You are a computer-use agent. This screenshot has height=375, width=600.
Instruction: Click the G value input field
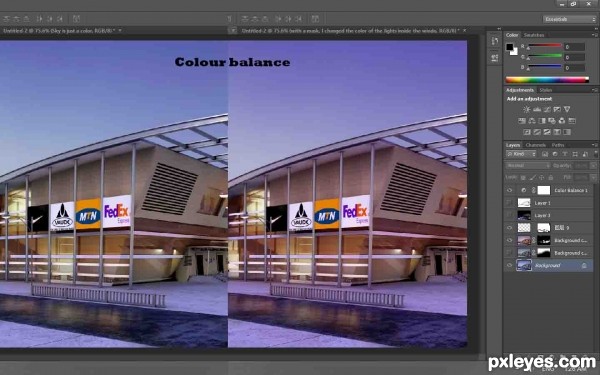click(x=574, y=57)
